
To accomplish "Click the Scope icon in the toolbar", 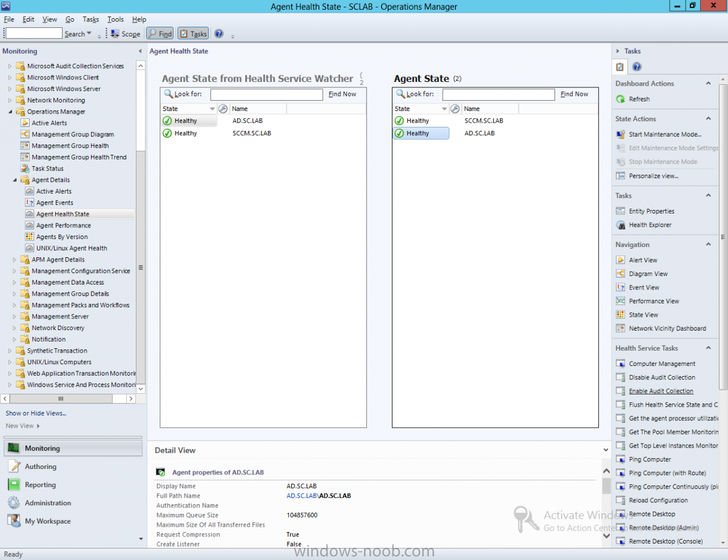I will [115, 34].
